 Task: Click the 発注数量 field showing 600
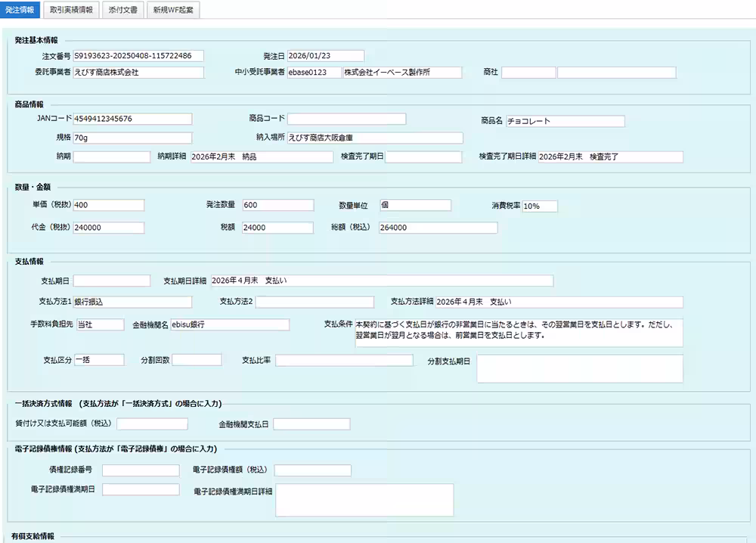(x=277, y=205)
